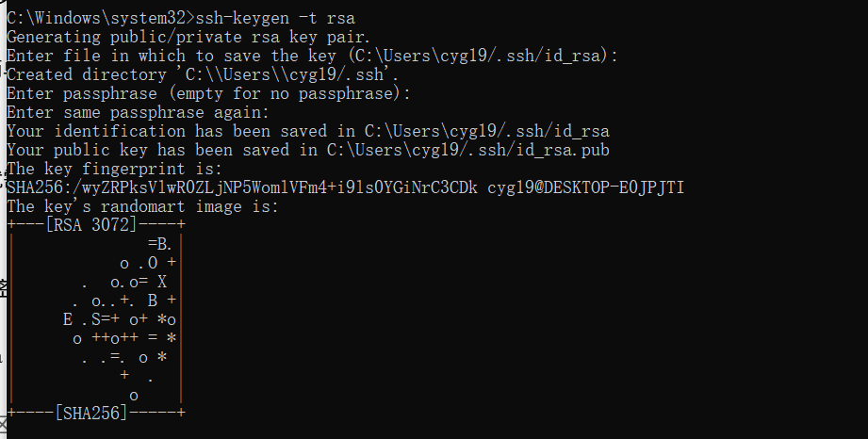Viewport: 868px width, 439px height.
Task: Click the SHA256 fingerprint hash string
Action: coord(242,187)
